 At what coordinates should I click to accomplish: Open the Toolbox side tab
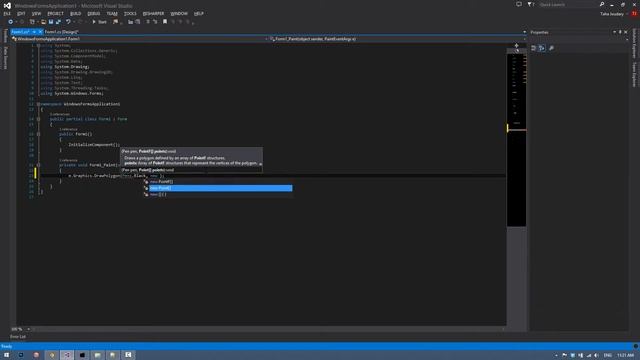tap(5, 36)
